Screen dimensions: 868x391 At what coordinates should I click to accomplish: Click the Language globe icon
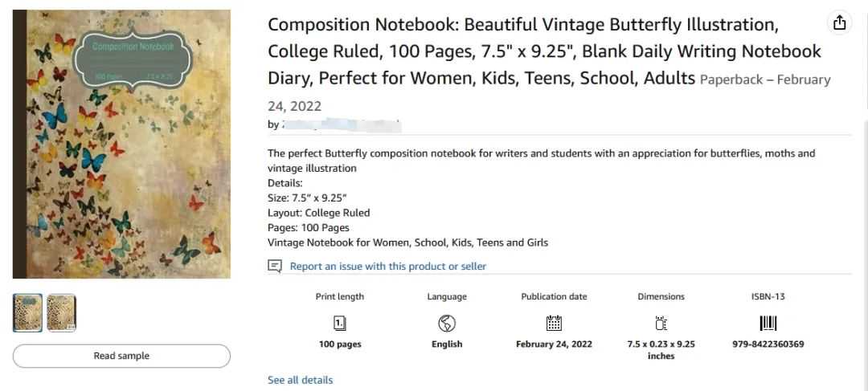tap(447, 324)
